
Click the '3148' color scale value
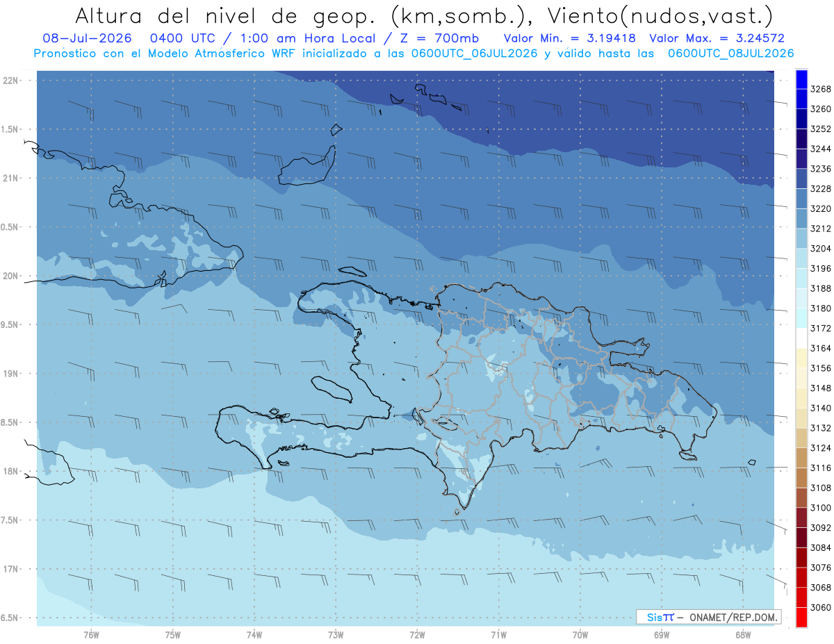(821, 388)
